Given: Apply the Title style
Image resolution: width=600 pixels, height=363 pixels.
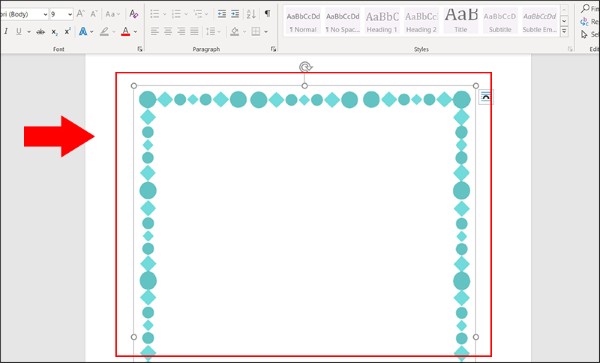Looking at the screenshot, I should coord(461,21).
